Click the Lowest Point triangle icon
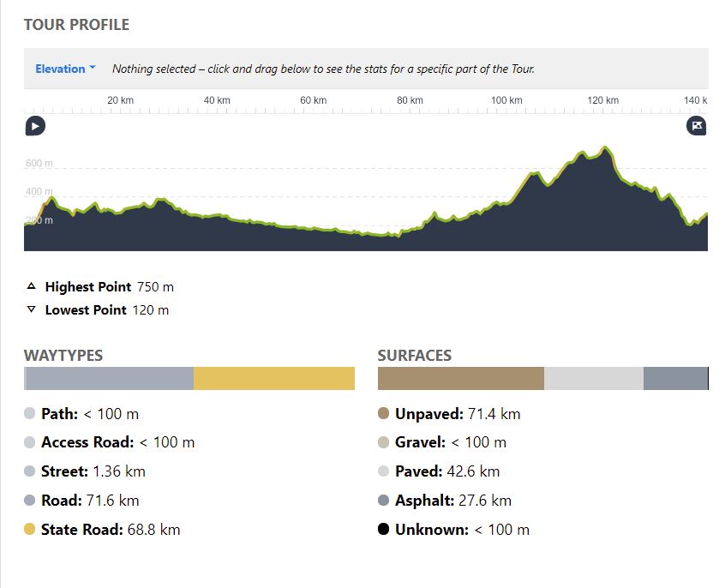Image resolution: width=725 pixels, height=588 pixels. pyautogui.click(x=32, y=309)
